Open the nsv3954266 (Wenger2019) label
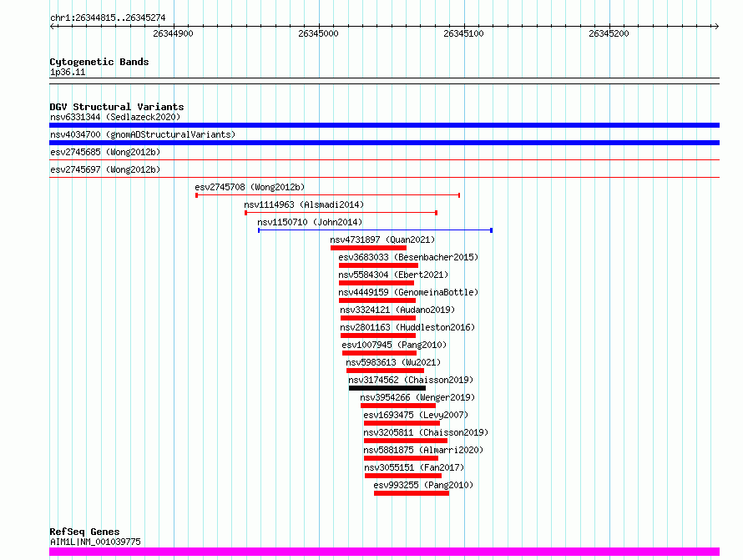The image size is (743, 560). tap(417, 397)
